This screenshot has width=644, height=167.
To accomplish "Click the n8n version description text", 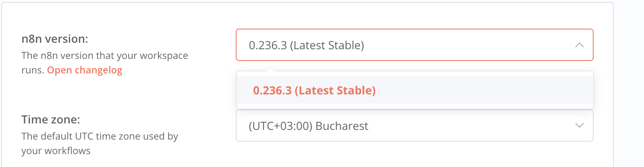I will click(105, 56).
